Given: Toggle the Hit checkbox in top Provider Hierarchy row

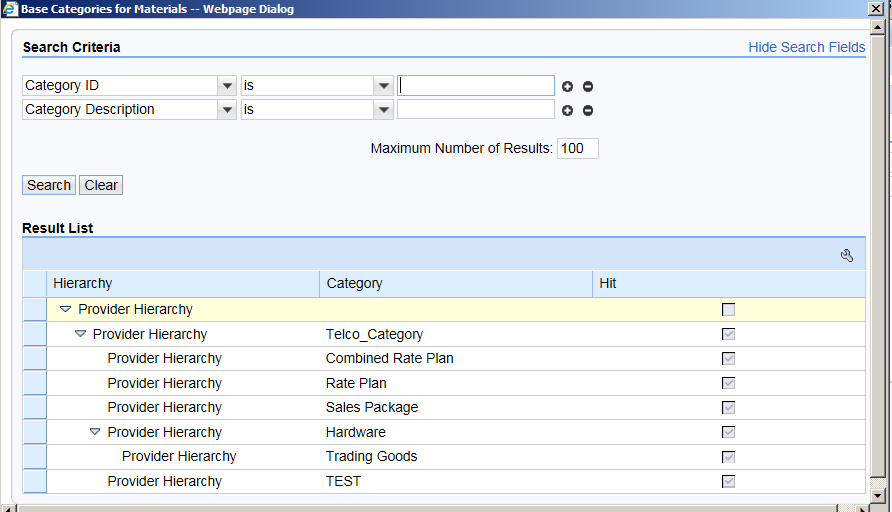Looking at the screenshot, I should pos(728,310).
